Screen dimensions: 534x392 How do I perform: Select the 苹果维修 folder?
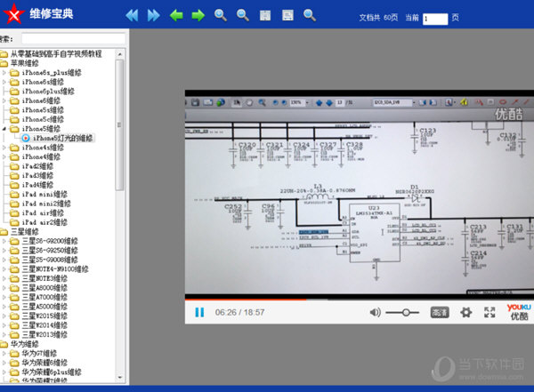pos(25,63)
